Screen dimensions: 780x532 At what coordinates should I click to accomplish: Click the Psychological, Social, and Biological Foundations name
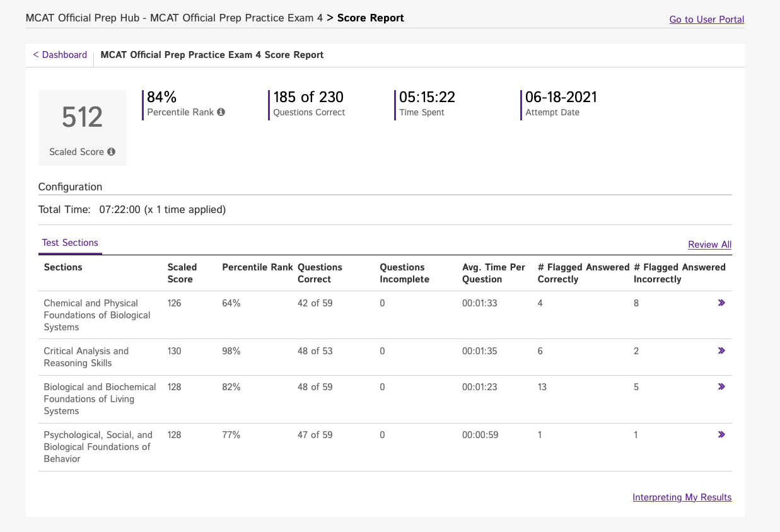(x=98, y=447)
